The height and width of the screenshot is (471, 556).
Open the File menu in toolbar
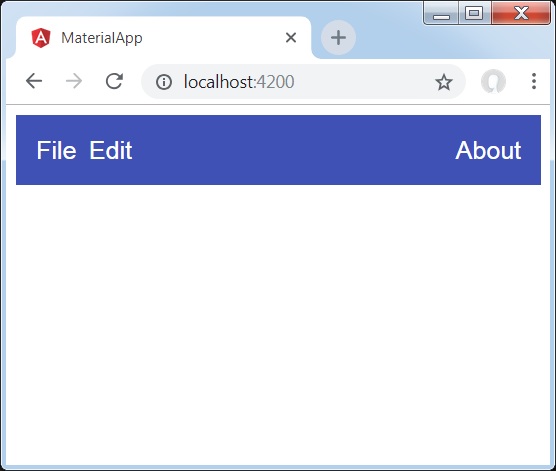56,150
